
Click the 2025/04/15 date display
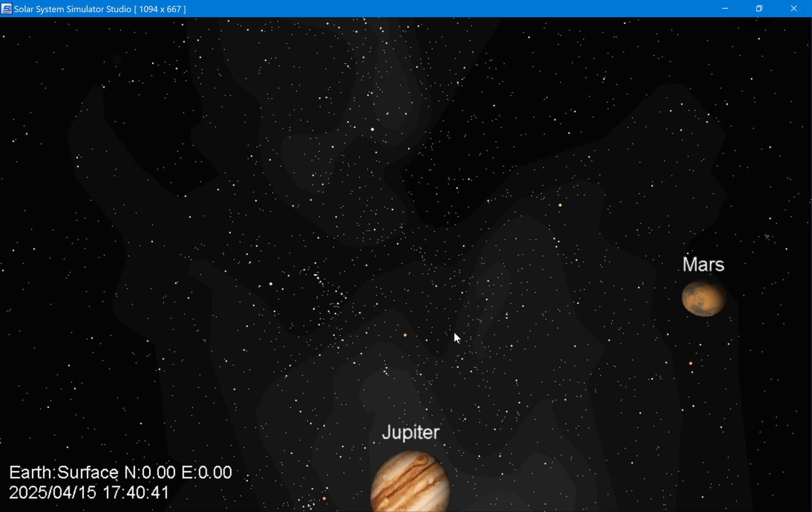[x=52, y=493]
